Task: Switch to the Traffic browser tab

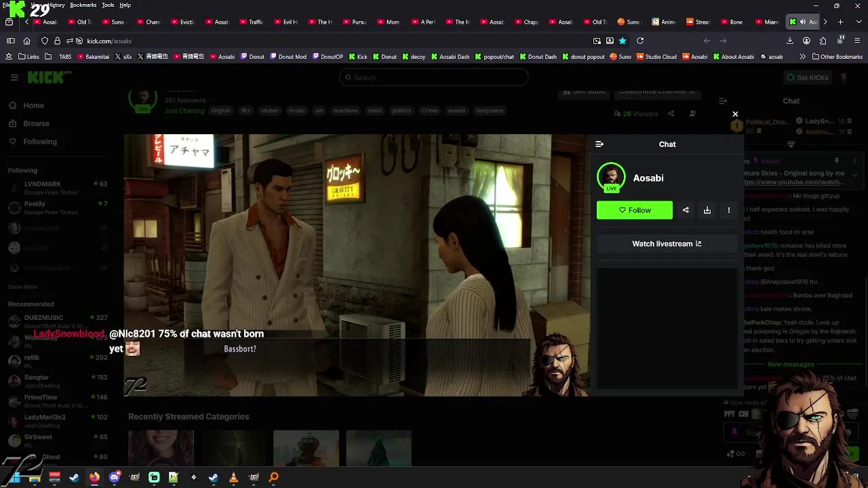Action: coord(251,22)
